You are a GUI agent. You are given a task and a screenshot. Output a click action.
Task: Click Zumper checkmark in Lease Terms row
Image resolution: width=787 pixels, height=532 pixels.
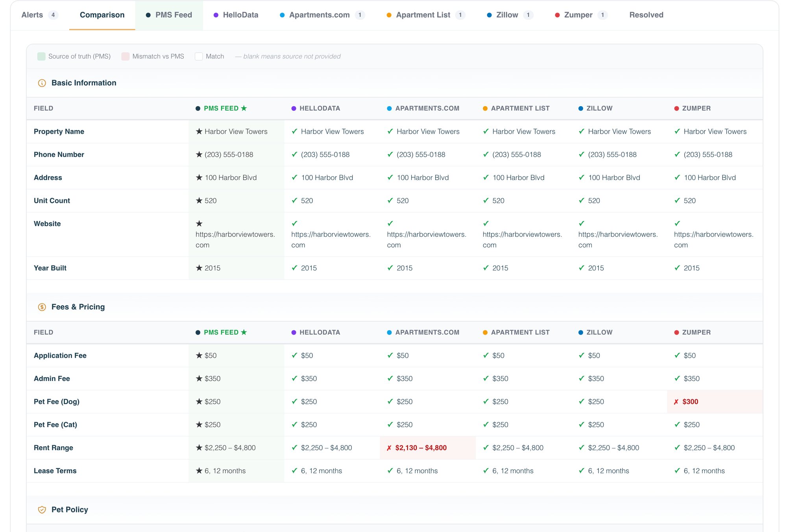(677, 471)
